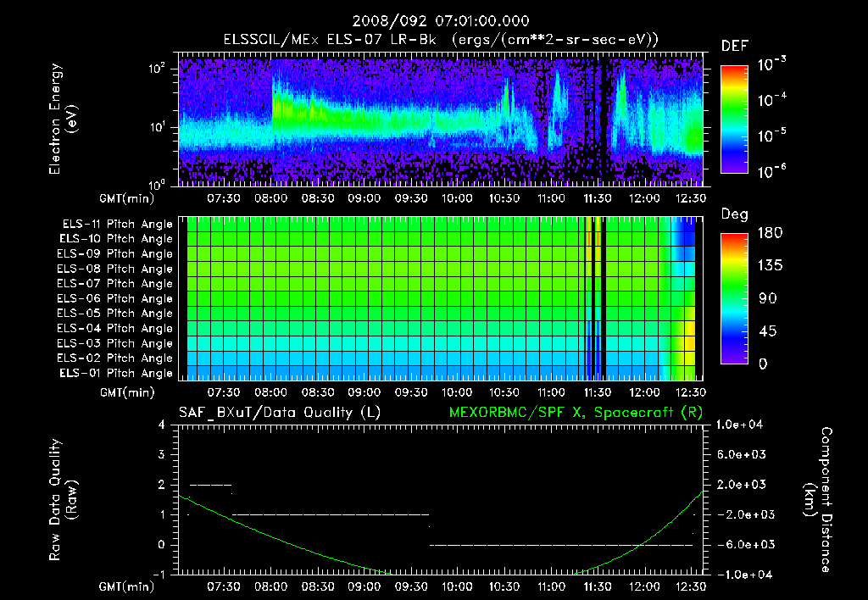
Task: Select the ELS-06 Pitch Angle row label
Action: [x=114, y=299]
